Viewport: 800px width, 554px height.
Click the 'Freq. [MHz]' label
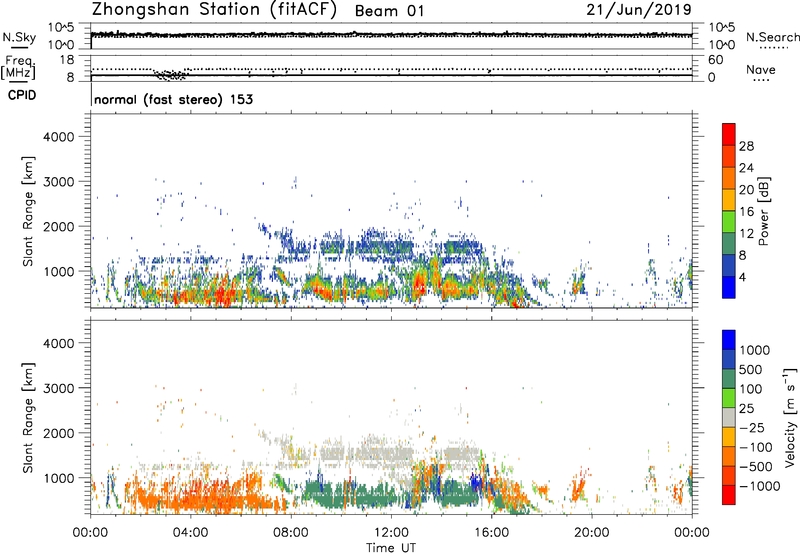pos(18,67)
